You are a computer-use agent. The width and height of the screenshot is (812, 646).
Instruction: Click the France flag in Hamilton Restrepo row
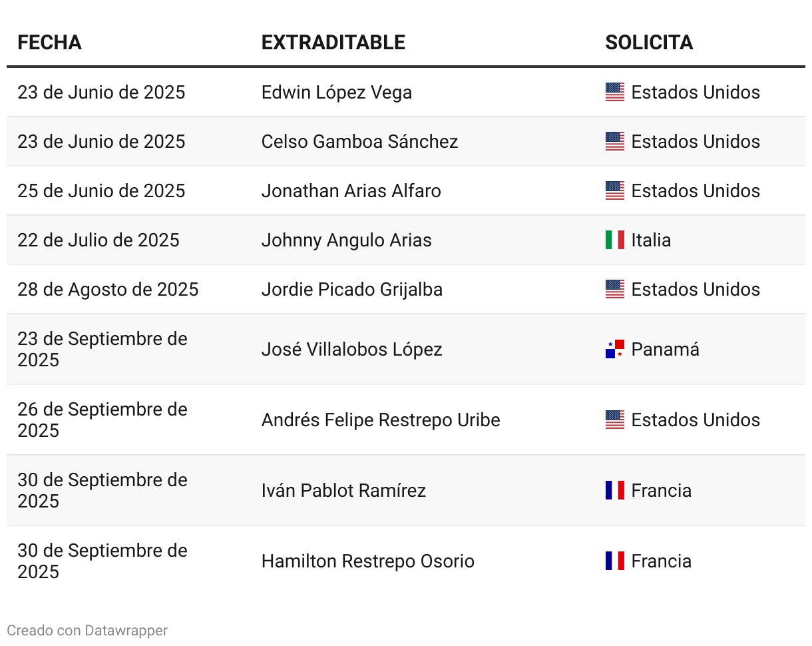pos(614,561)
